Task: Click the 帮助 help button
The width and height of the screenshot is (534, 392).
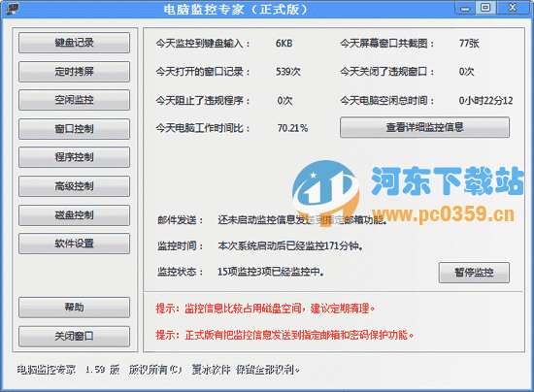Action: click(x=74, y=308)
